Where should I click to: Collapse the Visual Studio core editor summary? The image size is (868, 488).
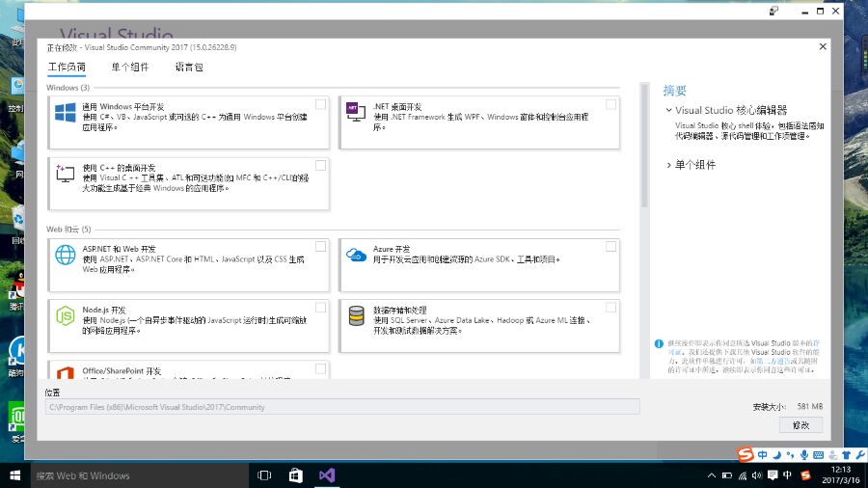point(668,110)
